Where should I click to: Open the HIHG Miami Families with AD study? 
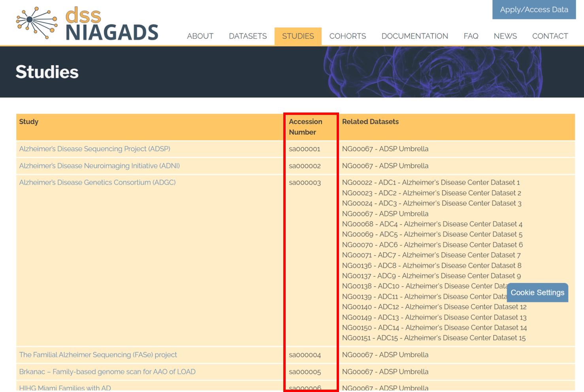pos(65,388)
